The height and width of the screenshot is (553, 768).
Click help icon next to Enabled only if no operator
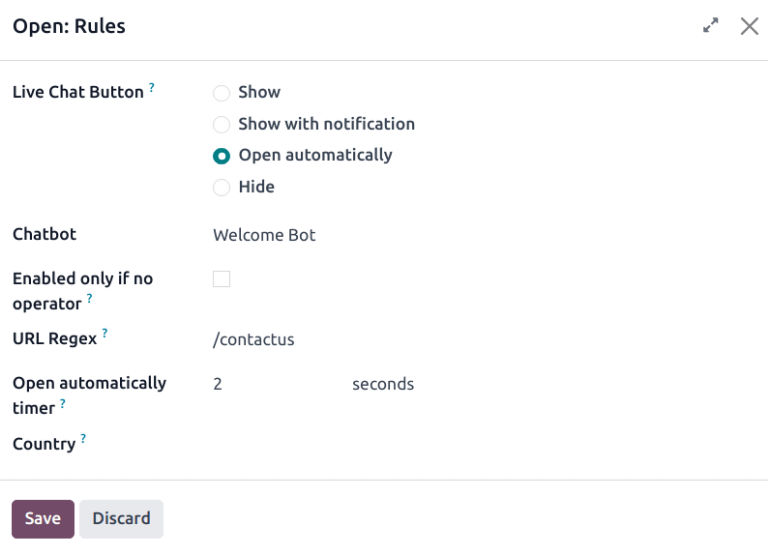[89, 298]
